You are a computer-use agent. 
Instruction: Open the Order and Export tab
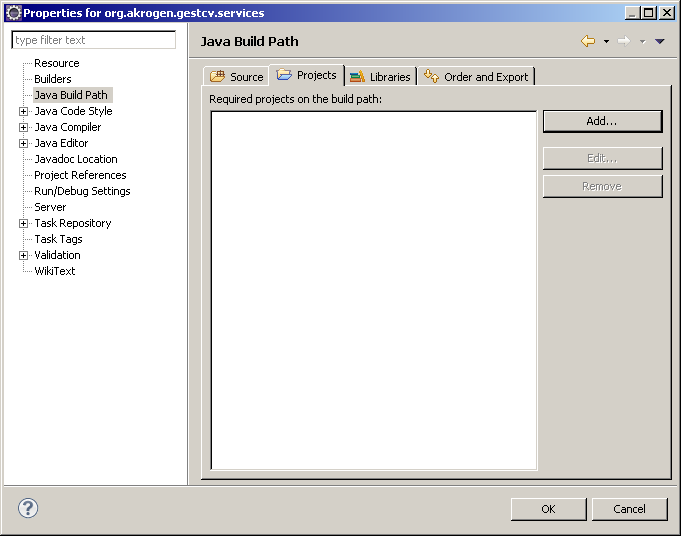(477, 76)
